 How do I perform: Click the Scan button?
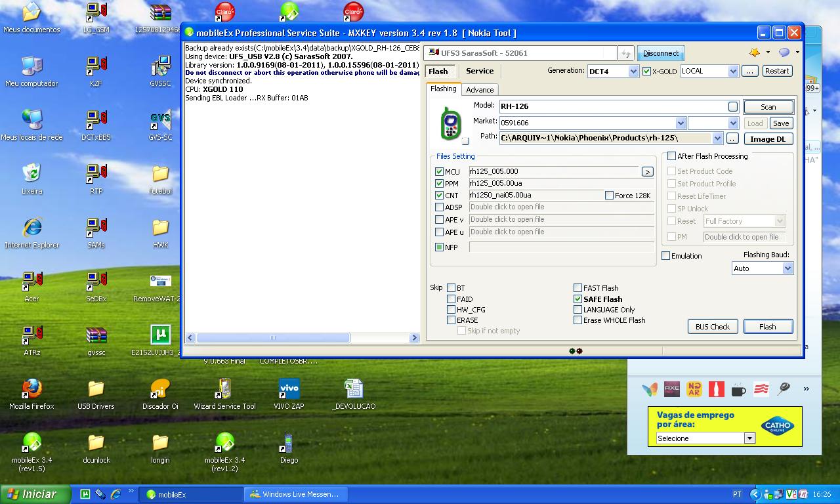(768, 107)
